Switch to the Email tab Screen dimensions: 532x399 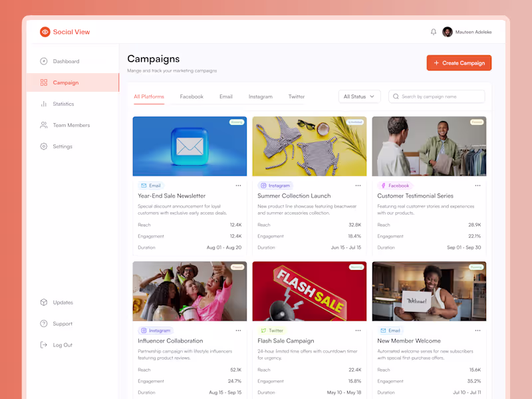pyautogui.click(x=226, y=96)
